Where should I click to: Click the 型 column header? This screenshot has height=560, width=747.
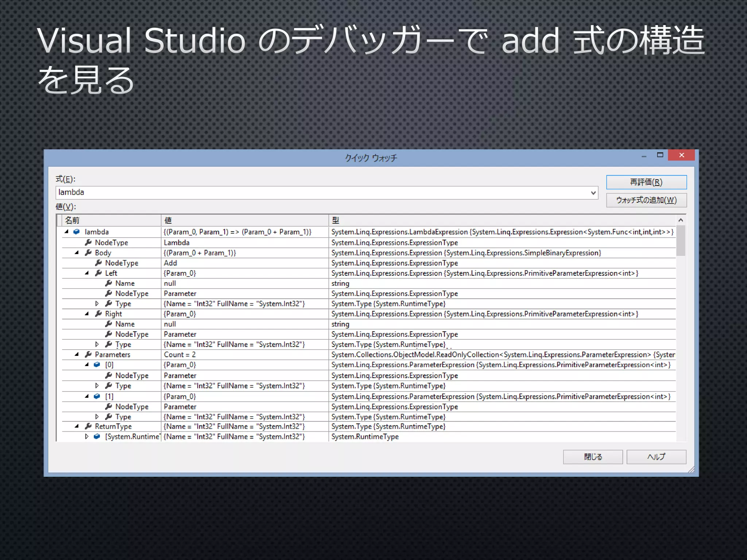coord(336,220)
